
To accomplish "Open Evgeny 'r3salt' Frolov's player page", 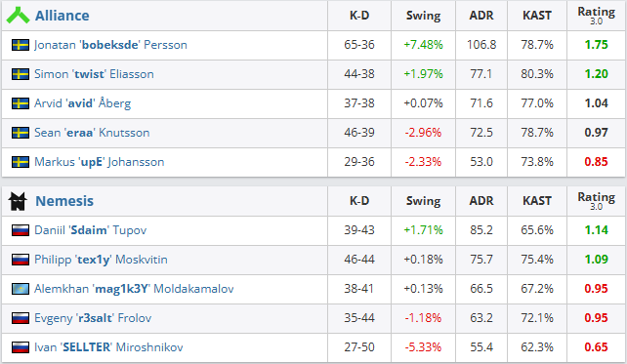I will [x=93, y=318].
